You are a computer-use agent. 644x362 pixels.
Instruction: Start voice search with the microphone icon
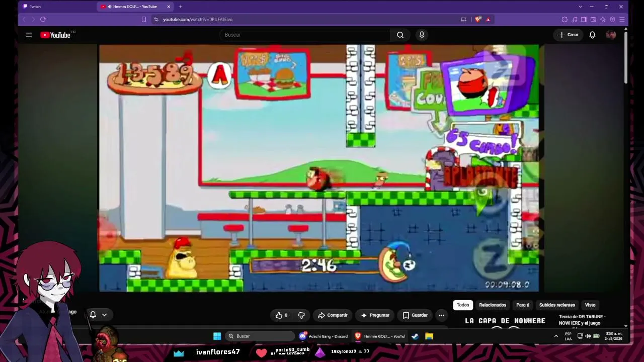(x=422, y=35)
